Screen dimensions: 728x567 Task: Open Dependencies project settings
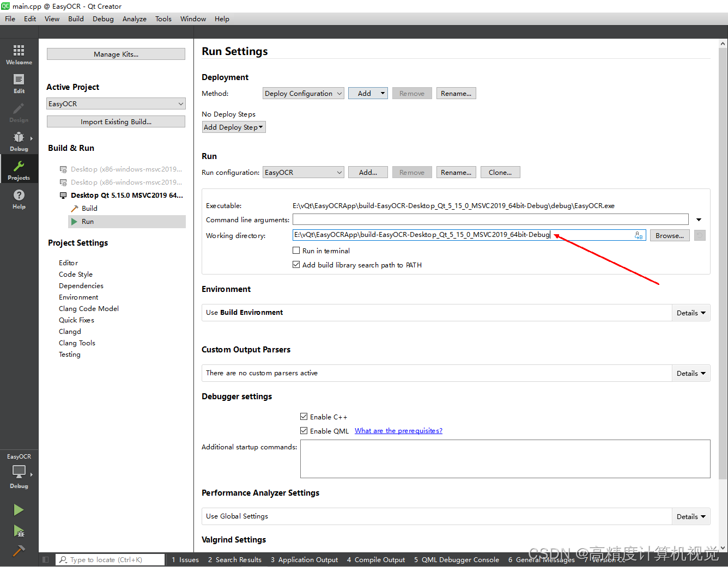tap(81, 286)
